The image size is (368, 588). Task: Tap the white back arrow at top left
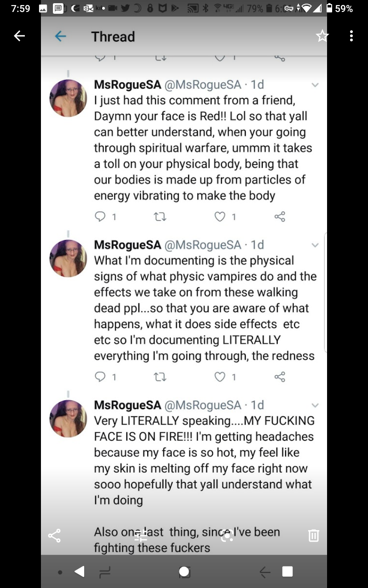click(19, 36)
